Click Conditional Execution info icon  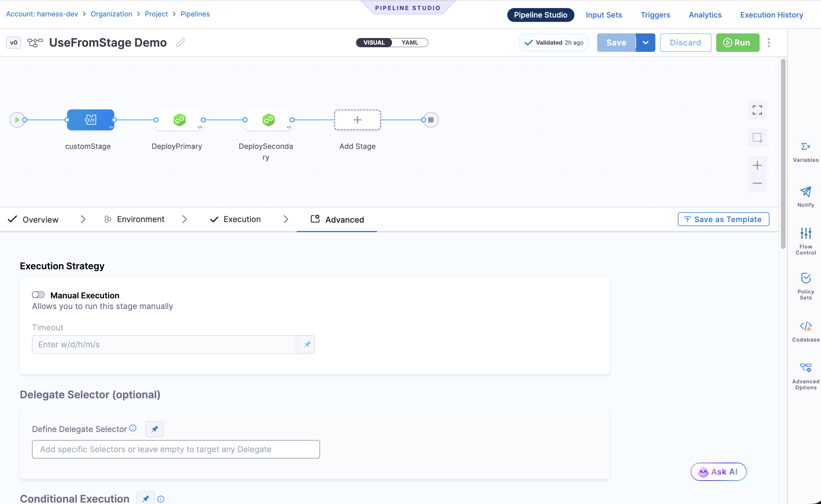click(161, 499)
